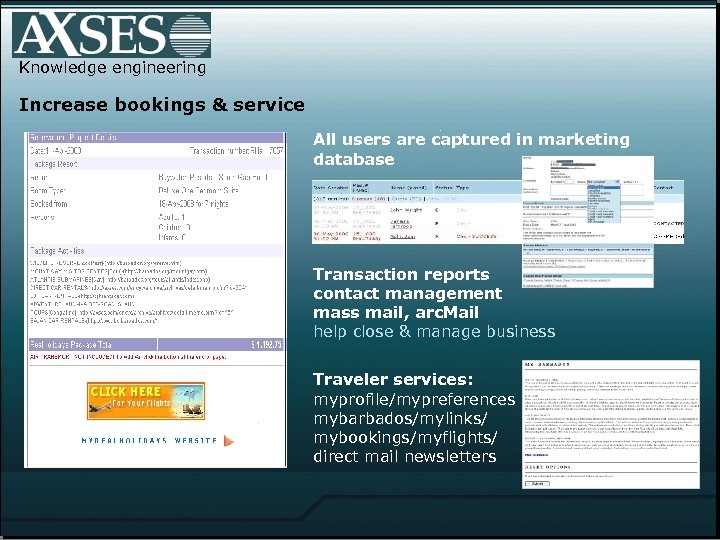Open the reservation request details screenshot
This screenshot has height=540, width=720.
click(x=156, y=300)
